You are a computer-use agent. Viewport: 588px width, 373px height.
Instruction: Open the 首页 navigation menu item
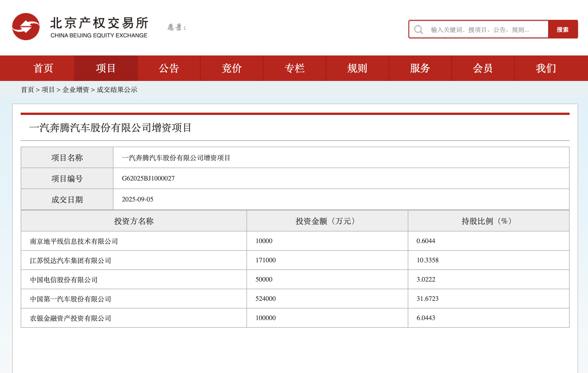coord(43,68)
